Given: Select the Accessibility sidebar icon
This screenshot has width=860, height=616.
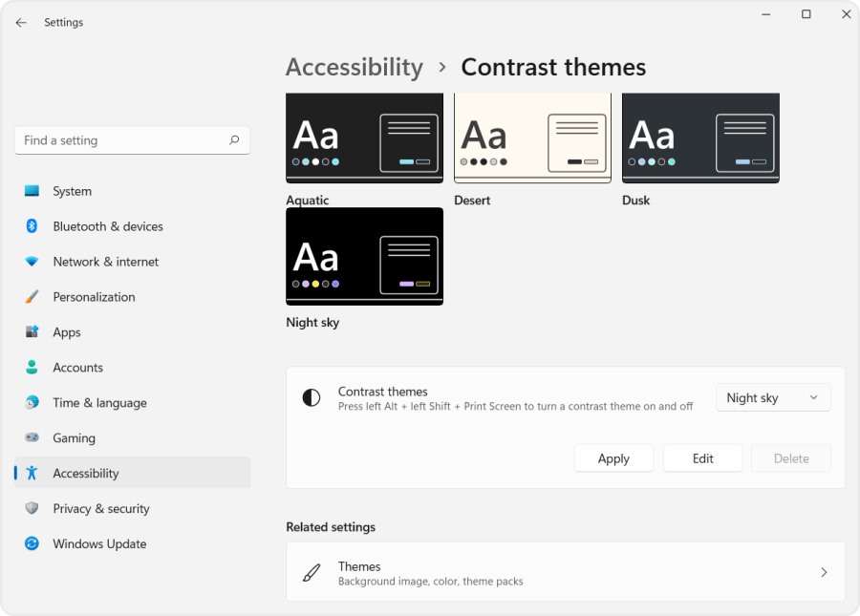Looking at the screenshot, I should pos(32,473).
